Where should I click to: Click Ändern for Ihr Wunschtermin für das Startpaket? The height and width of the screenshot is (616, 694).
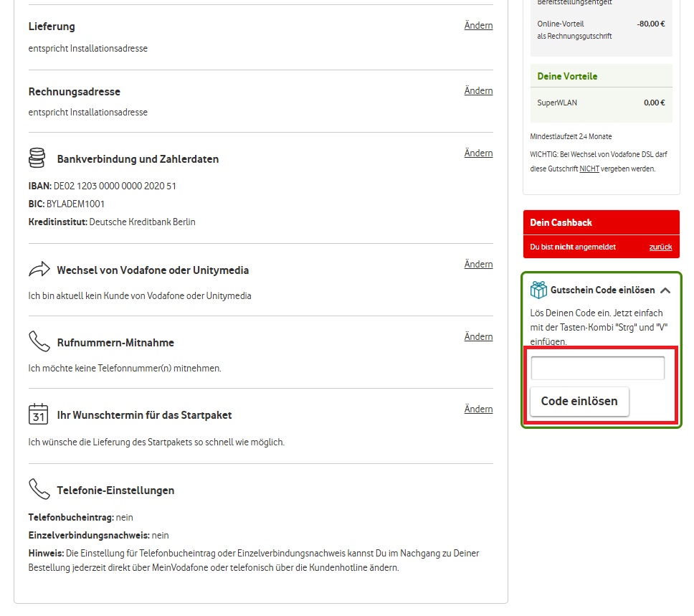click(x=478, y=409)
